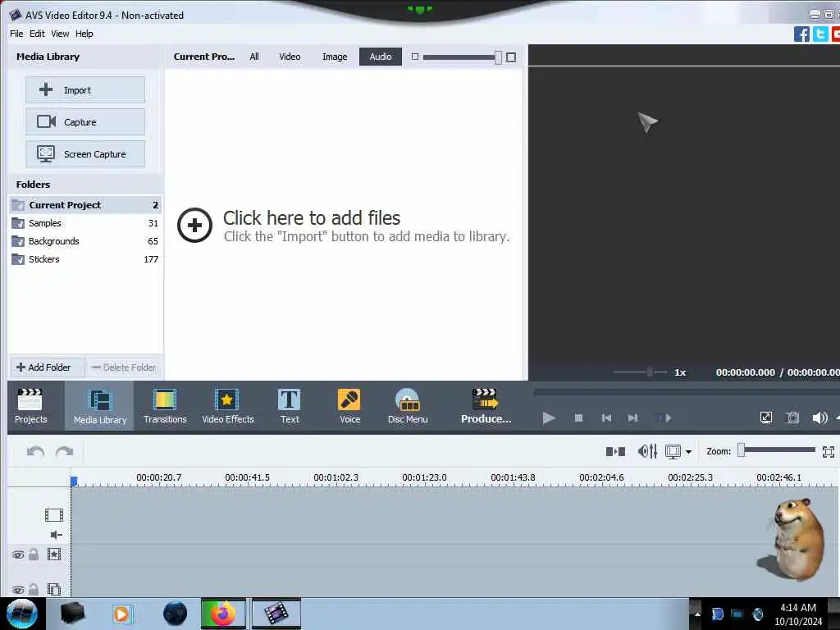Select the Backgrounds folder

click(x=85, y=241)
